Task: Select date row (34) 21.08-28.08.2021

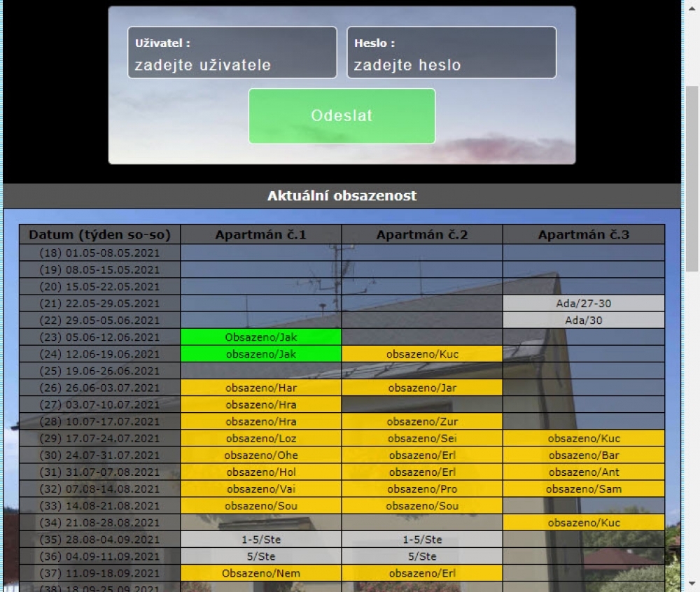Action: pos(99,523)
